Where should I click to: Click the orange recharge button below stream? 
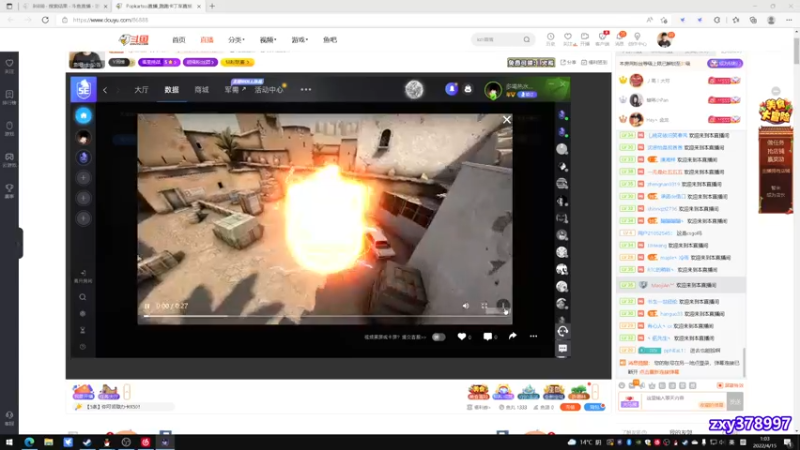pos(570,407)
